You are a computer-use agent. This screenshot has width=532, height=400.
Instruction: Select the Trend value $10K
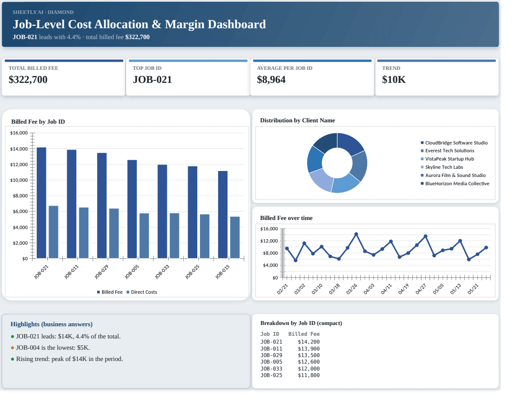coord(394,79)
